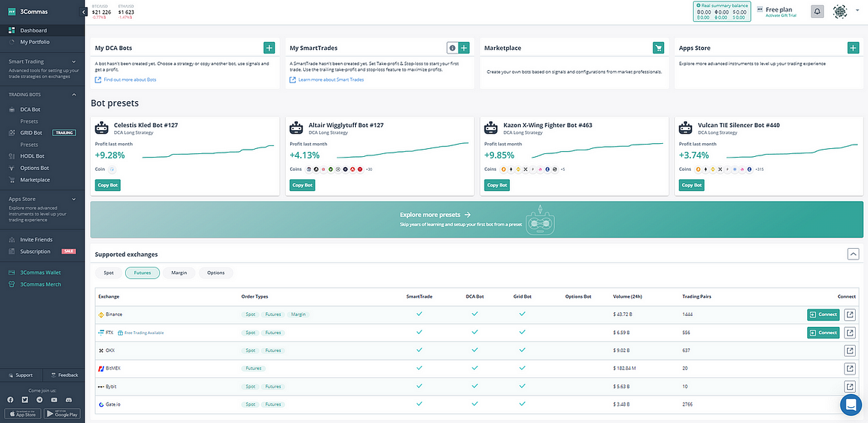Select the Futures exchange filter
Viewport: 868px width, 423px height.
(142, 273)
